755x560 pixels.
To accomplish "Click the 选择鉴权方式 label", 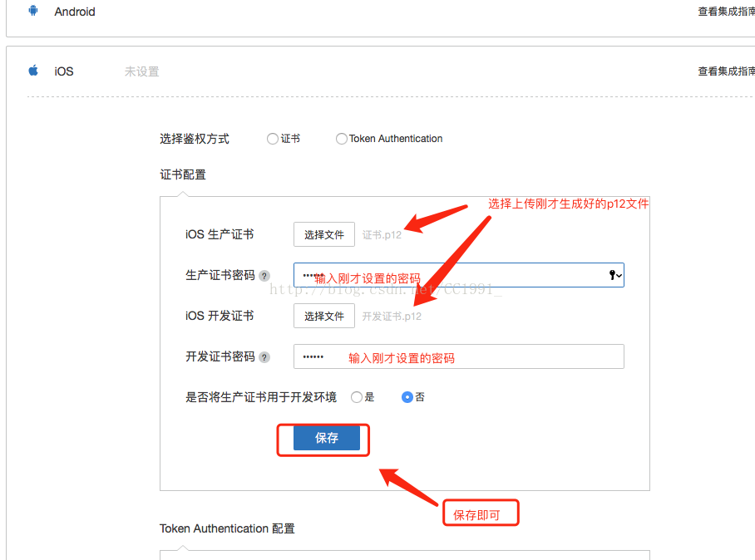I will click(x=195, y=139).
